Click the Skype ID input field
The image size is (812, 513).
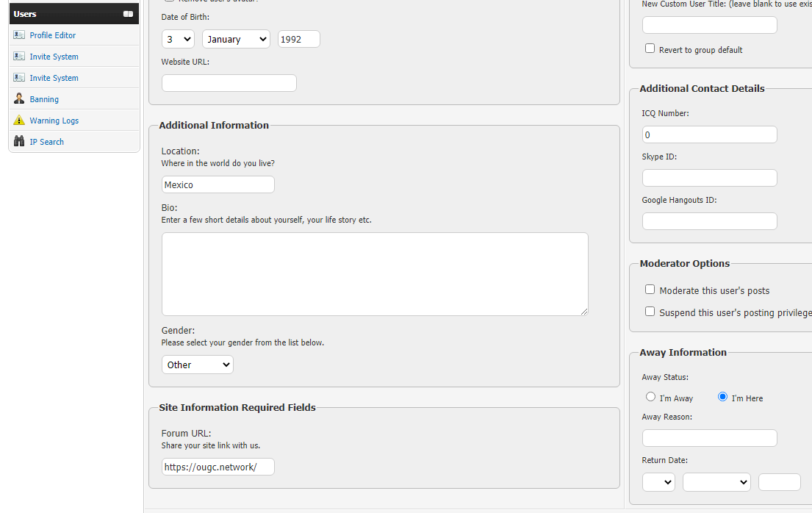(709, 178)
